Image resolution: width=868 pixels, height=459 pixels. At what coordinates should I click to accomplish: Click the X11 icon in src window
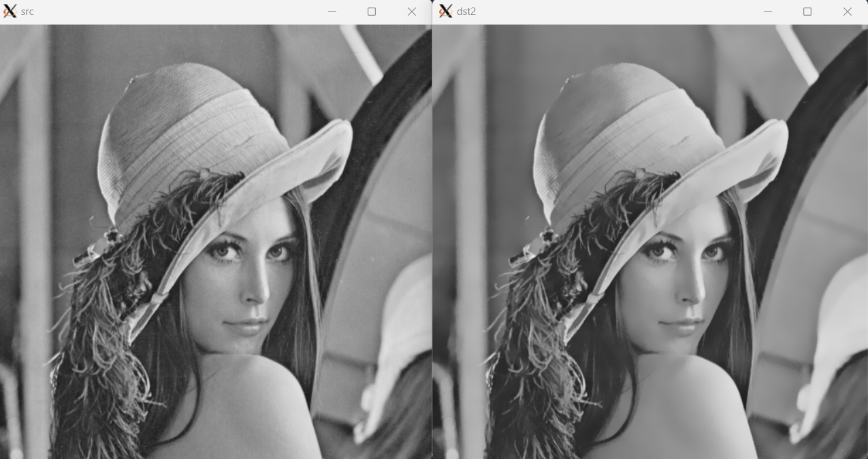click(x=10, y=12)
